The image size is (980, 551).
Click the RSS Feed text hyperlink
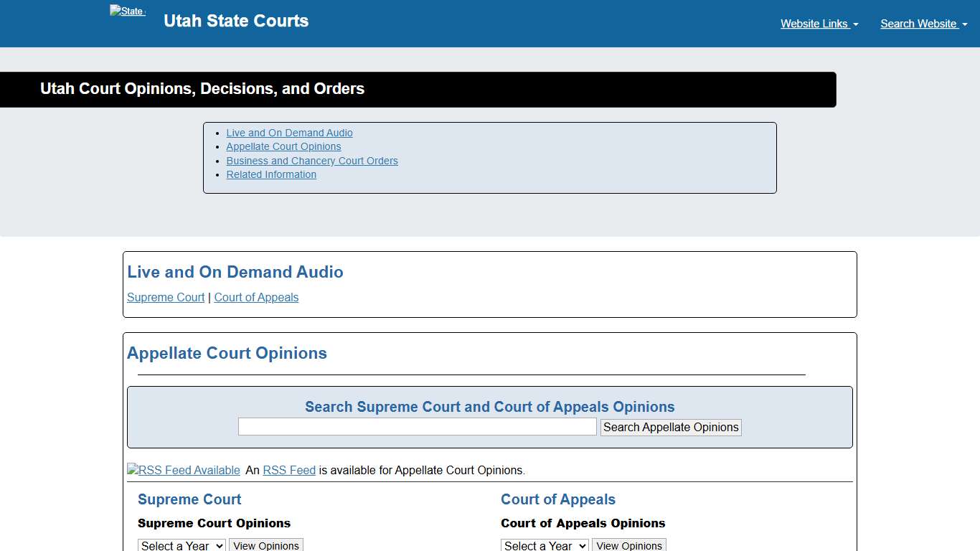[289, 470]
